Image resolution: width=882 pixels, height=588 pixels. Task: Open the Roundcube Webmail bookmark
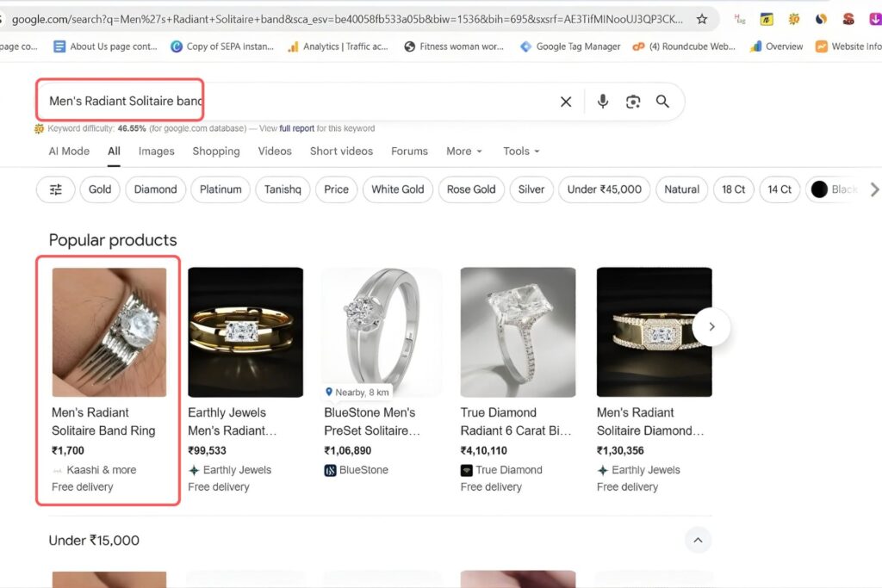(x=685, y=46)
